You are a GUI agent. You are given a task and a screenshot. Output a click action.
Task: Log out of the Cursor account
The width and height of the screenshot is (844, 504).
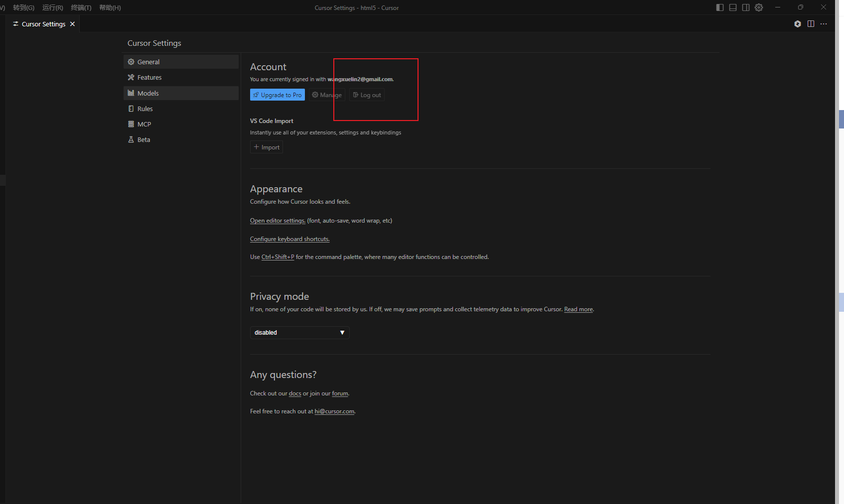point(367,95)
